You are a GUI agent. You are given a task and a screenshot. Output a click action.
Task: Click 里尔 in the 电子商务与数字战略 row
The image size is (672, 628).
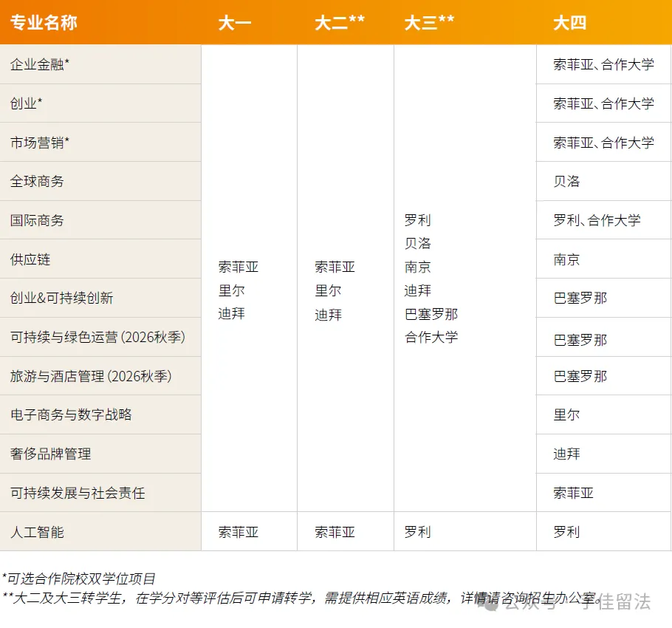pyautogui.click(x=566, y=414)
